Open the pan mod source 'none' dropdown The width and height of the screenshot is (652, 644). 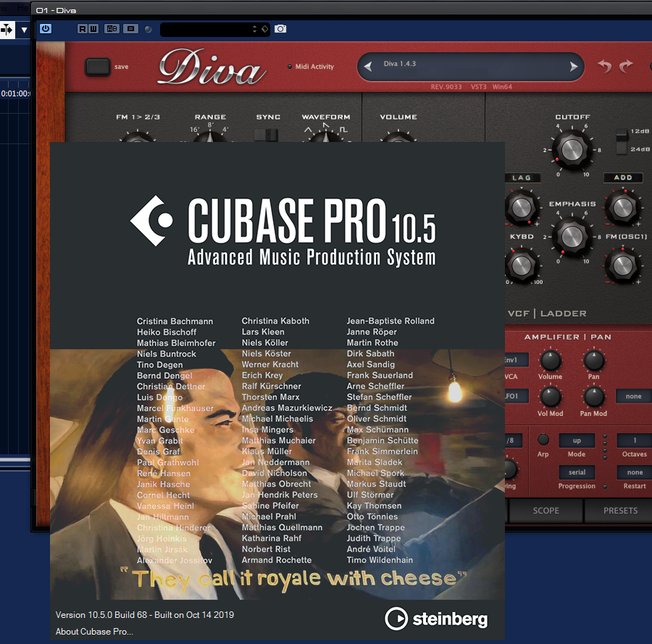coord(633,396)
